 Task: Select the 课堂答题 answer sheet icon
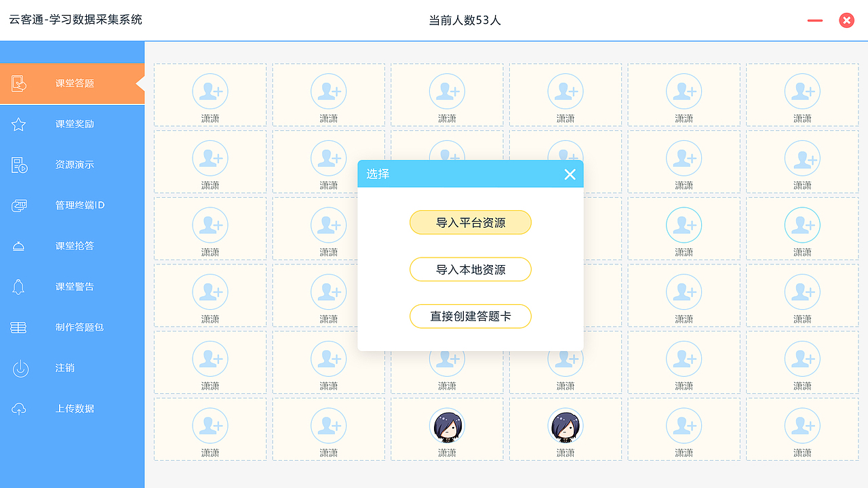point(20,83)
